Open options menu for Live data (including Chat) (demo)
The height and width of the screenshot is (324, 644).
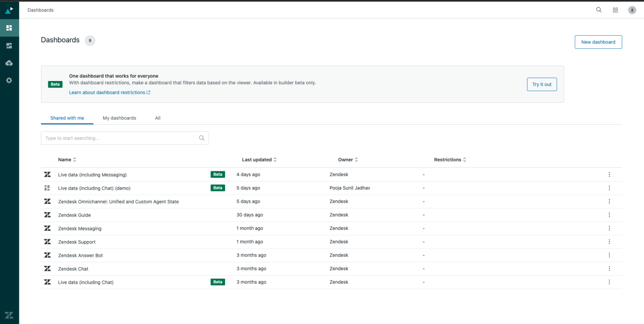[609, 188]
